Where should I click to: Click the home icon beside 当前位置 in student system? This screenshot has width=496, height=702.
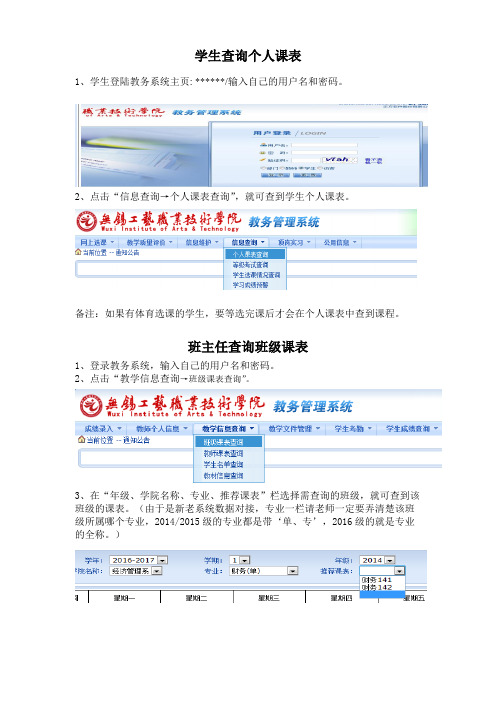(x=78, y=253)
